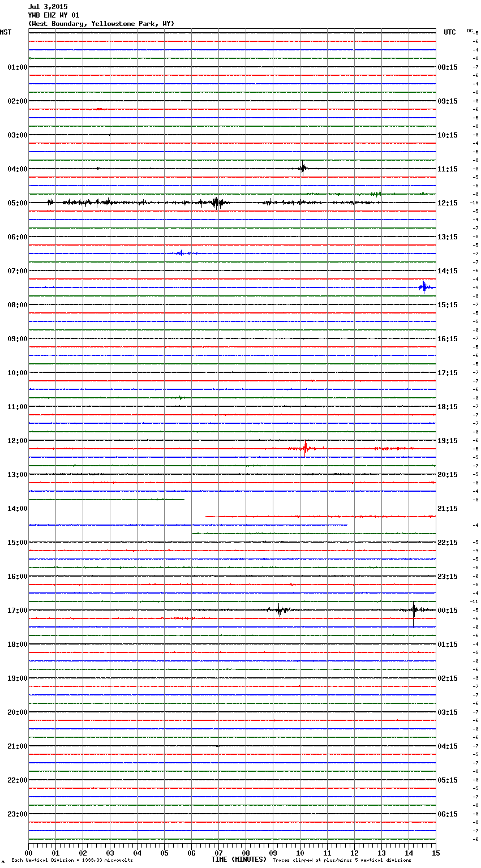Click the 19:15 UTC time label
The width and height of the screenshot is (481, 868).
(448, 441)
